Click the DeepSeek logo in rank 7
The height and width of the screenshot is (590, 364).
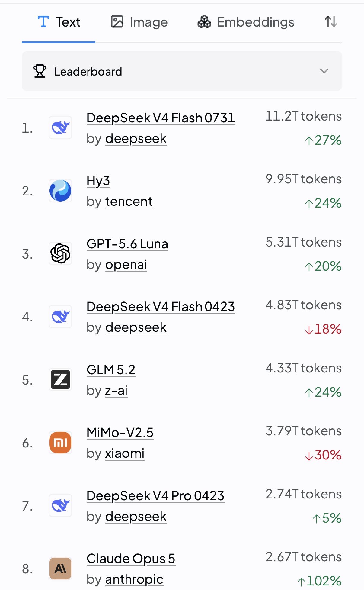pos(60,505)
